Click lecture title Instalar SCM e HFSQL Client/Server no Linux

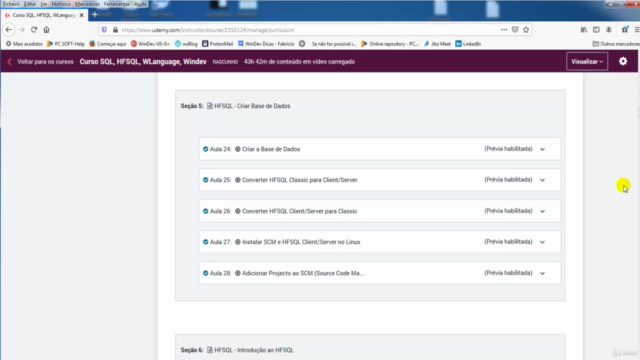pyautogui.click(x=301, y=242)
